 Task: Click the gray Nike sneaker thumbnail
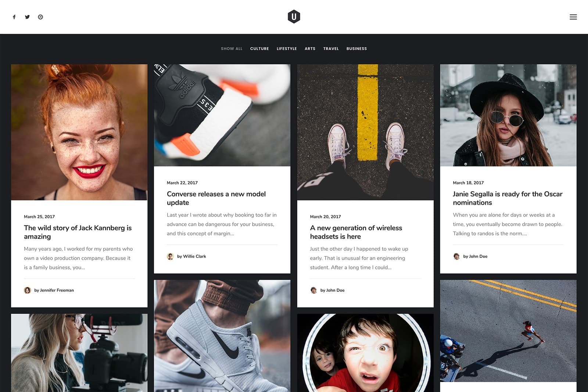(222, 336)
